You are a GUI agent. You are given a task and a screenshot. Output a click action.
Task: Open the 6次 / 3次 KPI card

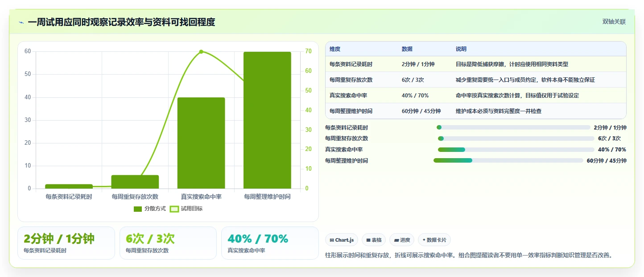pos(168,243)
